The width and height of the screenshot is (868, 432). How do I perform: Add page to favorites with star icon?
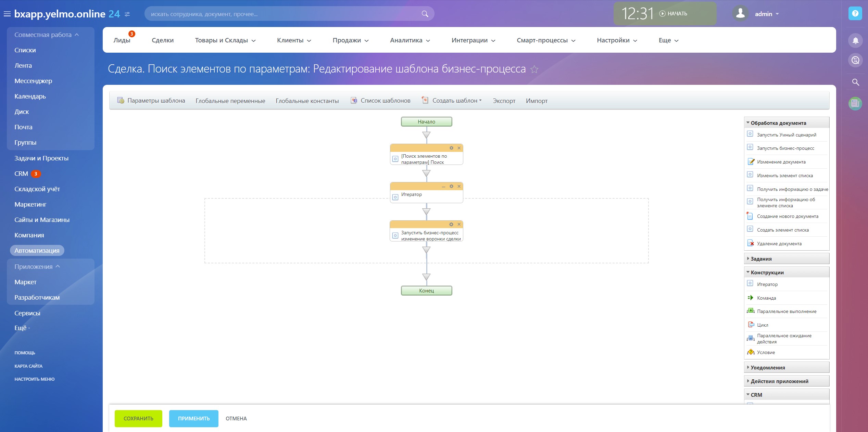pyautogui.click(x=534, y=69)
